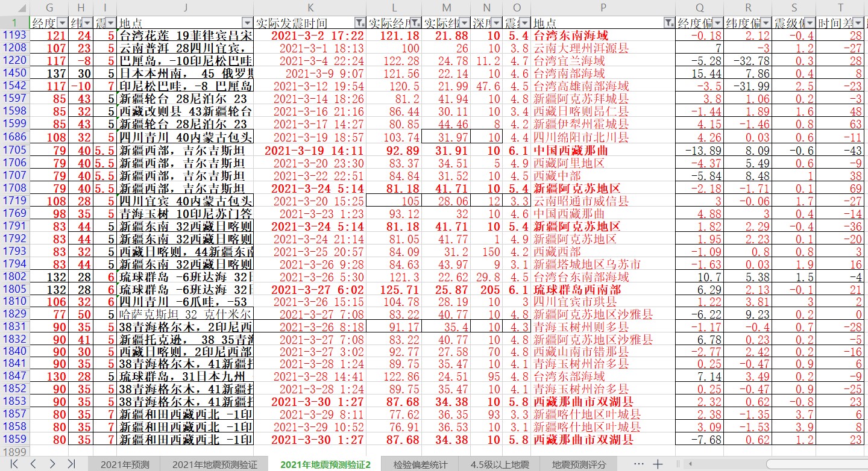Click next sheet navigation arrow
This screenshot has height=471, width=868.
(x=52, y=464)
